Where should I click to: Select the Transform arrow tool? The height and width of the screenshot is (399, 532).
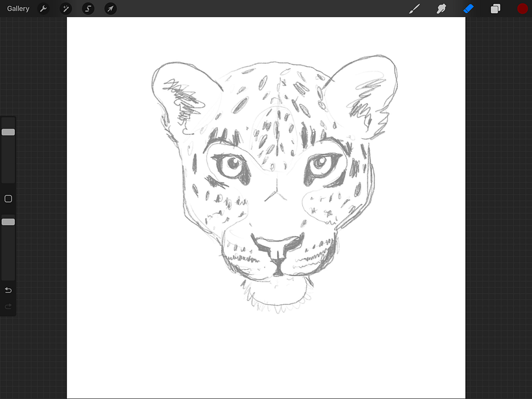(x=110, y=8)
